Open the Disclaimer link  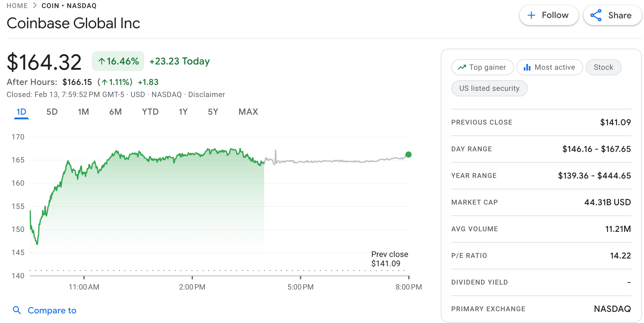click(x=206, y=95)
